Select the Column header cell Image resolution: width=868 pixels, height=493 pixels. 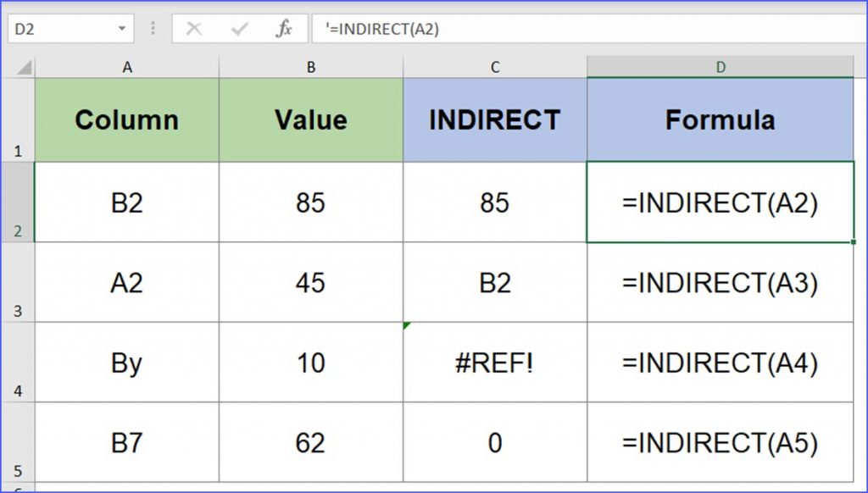click(x=125, y=119)
